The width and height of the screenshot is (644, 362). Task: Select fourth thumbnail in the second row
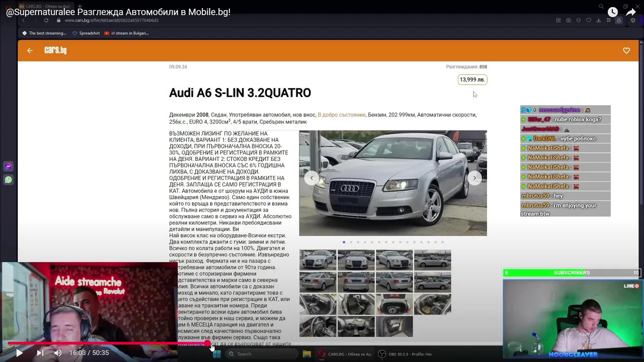point(433,282)
